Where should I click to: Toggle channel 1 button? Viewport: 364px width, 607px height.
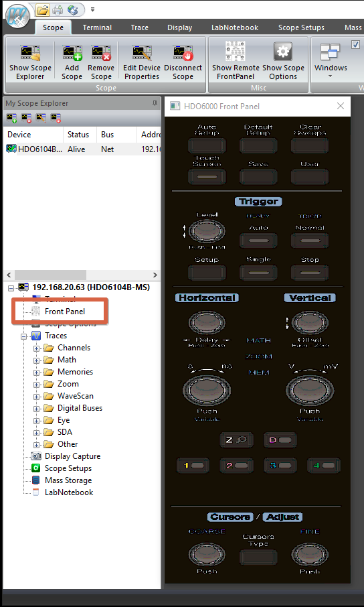(x=193, y=466)
